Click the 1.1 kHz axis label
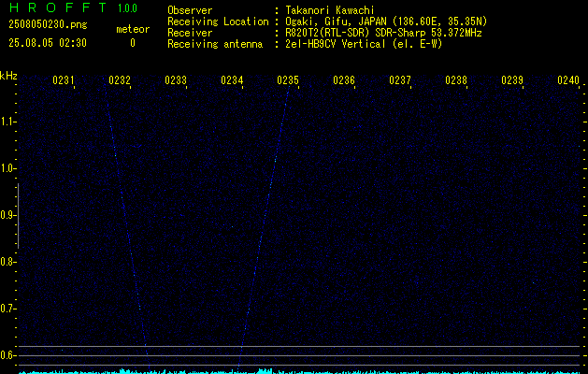Viewport: 588px width, 374px height. 7,122
